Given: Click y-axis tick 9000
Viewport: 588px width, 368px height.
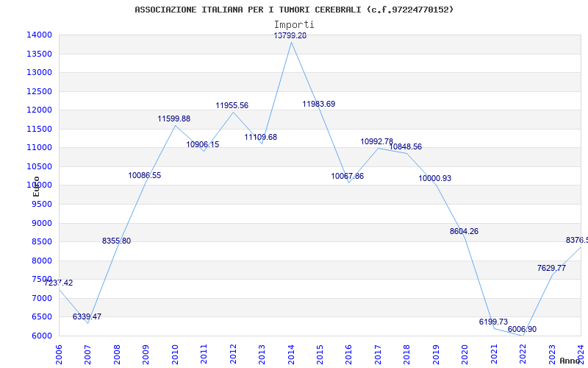Looking at the screenshot, I should coord(42,223).
